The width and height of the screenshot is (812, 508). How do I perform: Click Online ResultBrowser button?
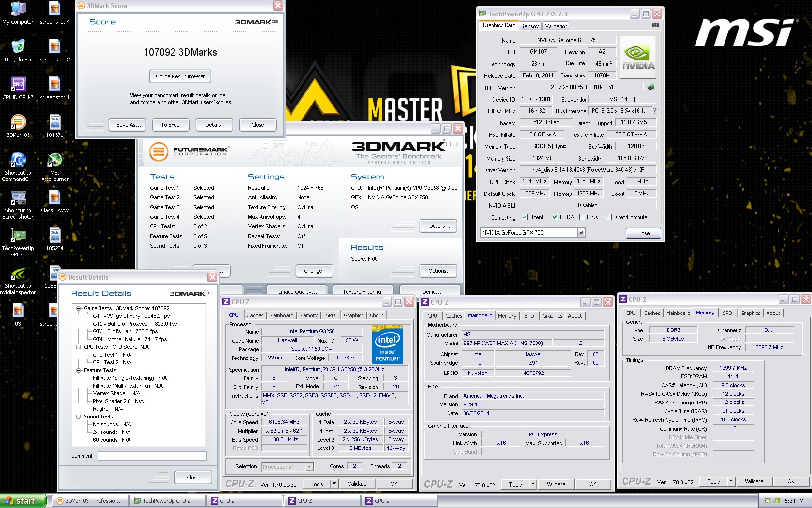tap(180, 76)
